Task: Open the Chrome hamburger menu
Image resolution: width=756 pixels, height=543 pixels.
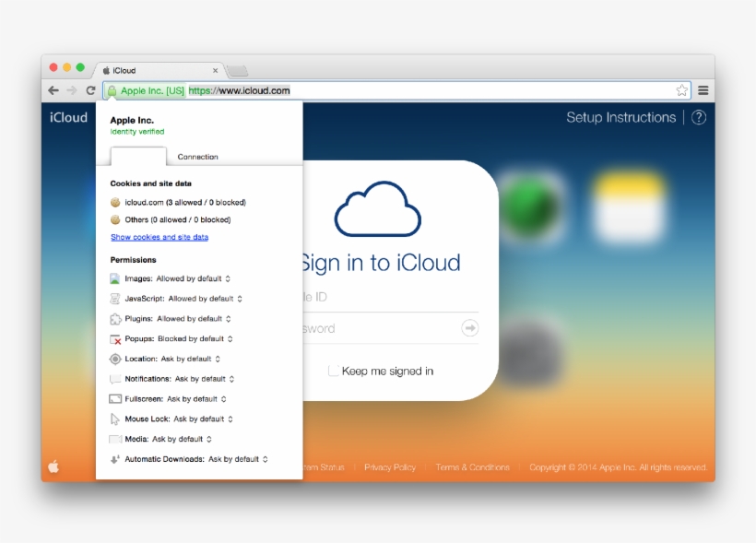Action: (703, 89)
